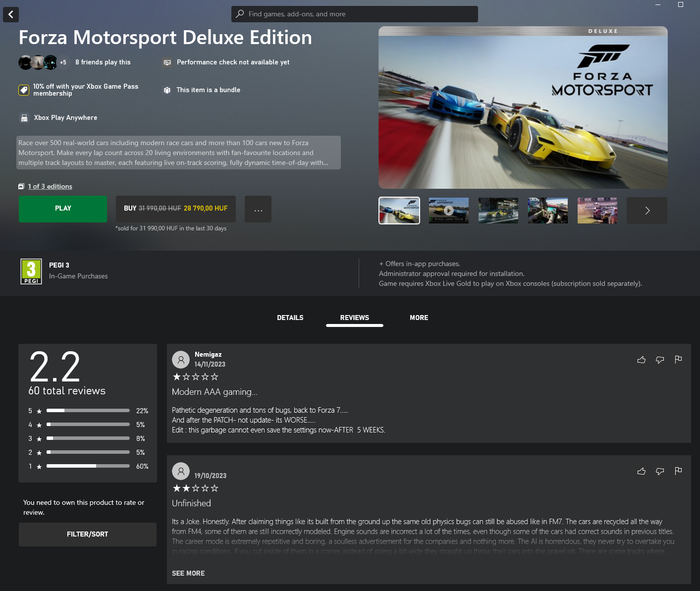Launch the game with PLAY

[x=63, y=209]
